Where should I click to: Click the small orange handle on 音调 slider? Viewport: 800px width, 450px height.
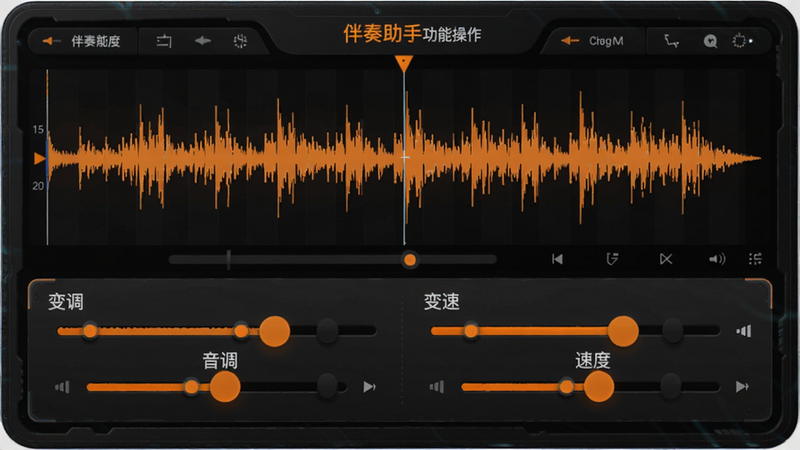coord(191,387)
